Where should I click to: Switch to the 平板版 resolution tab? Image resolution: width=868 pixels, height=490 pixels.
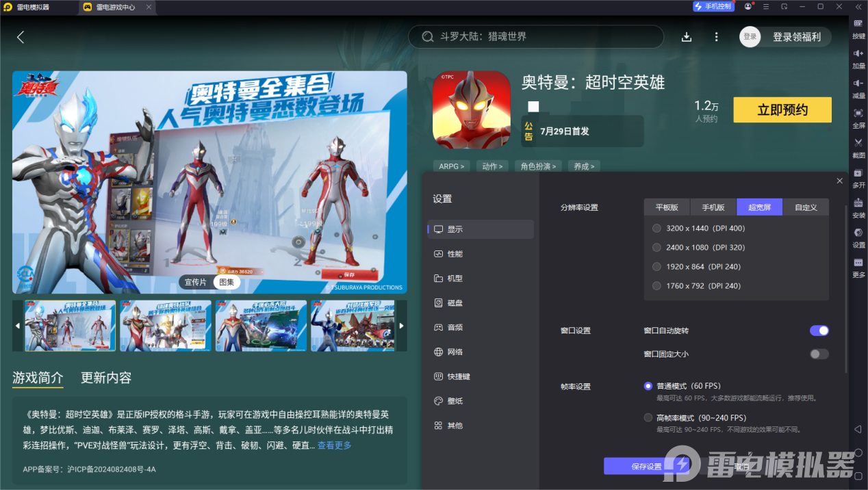pos(667,207)
